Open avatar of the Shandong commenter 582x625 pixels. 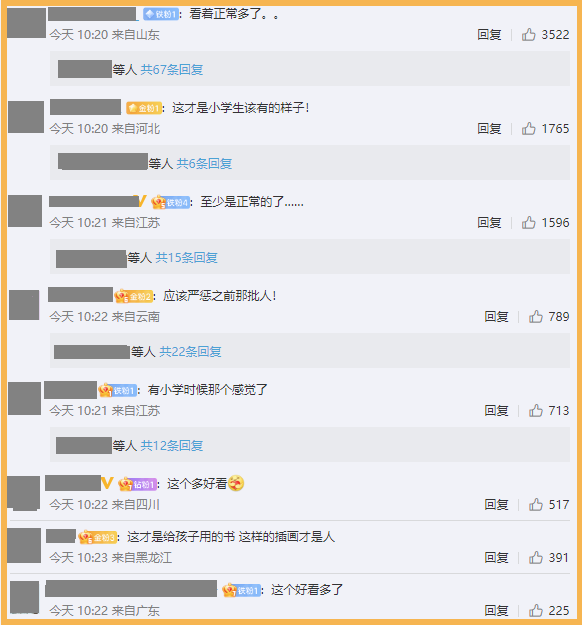(26, 23)
